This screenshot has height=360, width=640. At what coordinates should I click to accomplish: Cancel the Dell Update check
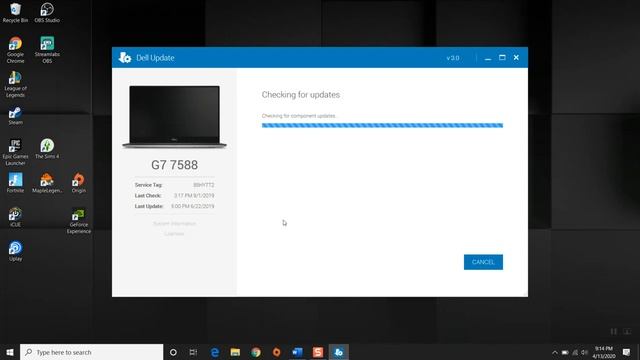point(483,262)
